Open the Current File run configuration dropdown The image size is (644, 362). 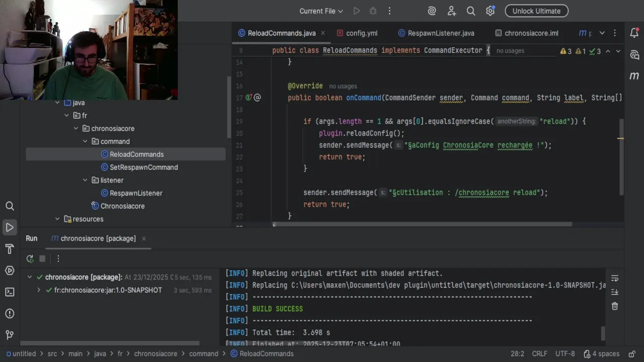(321, 11)
